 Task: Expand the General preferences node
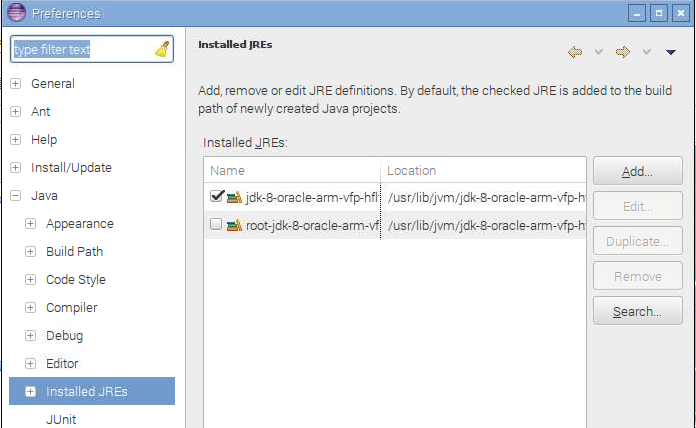tap(16, 83)
